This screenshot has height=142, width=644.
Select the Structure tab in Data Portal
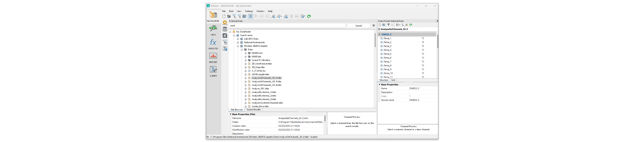click(x=384, y=80)
